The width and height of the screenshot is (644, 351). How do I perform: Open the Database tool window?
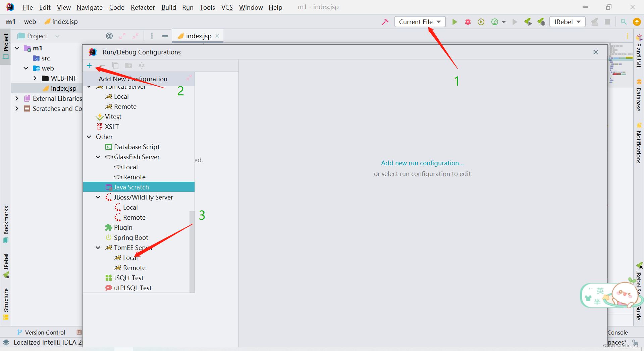pos(639,95)
